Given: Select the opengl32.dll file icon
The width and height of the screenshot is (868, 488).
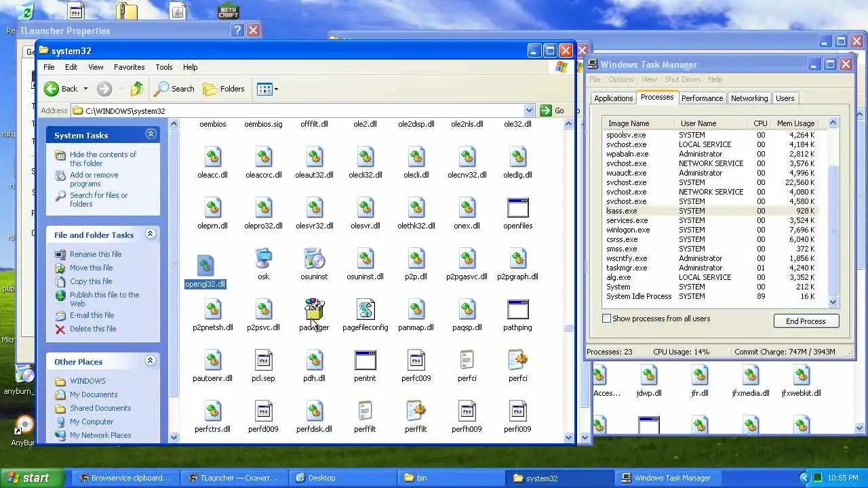Looking at the screenshot, I should (x=205, y=265).
